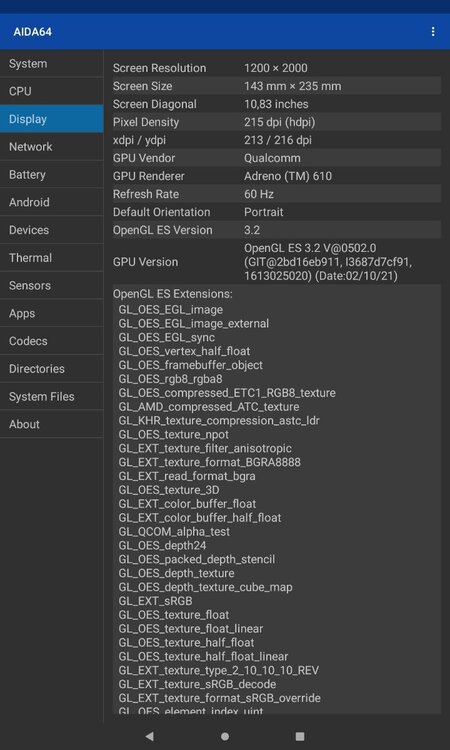Screen dimensions: 450x750
Task: Open the Apps section
Action: [x=52, y=313]
